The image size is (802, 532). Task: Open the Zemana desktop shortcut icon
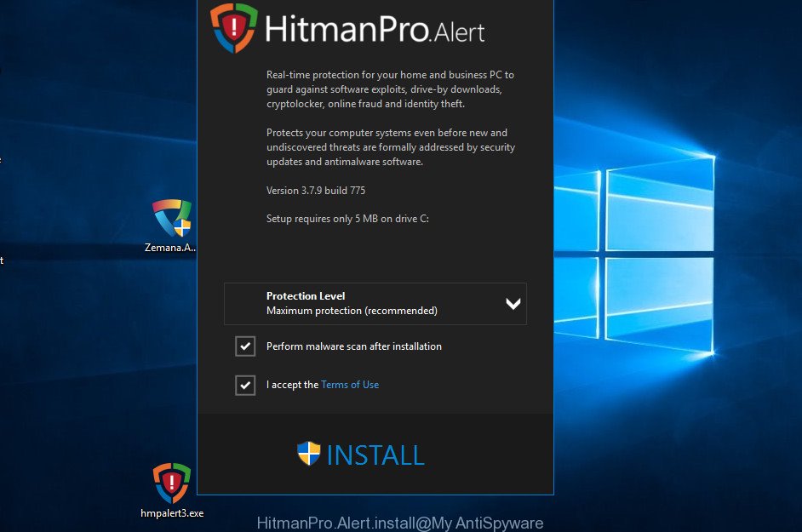(x=172, y=218)
